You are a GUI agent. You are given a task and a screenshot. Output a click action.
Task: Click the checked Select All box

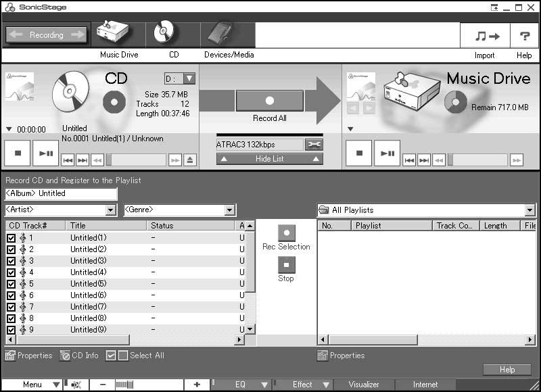pyautogui.click(x=111, y=356)
